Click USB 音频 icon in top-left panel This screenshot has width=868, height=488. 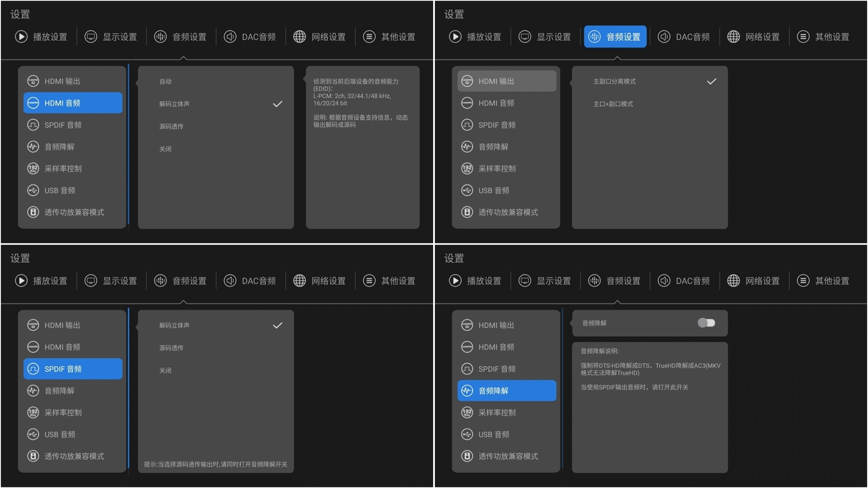point(33,190)
